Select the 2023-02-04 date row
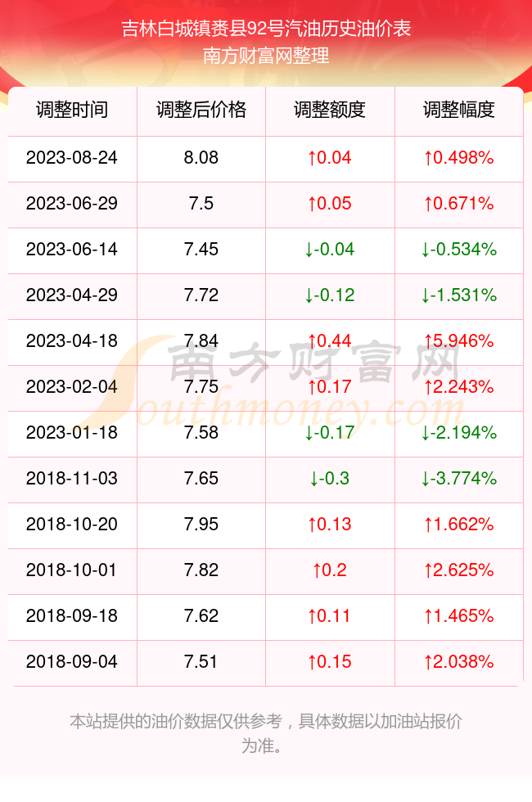The image size is (532, 802). [x=265, y=386]
